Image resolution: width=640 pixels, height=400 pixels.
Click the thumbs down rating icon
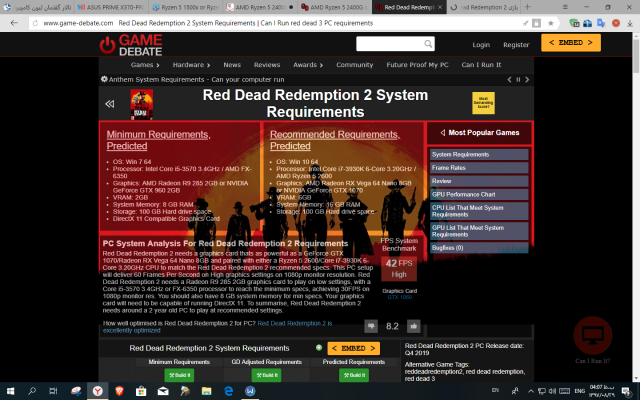click(371, 326)
